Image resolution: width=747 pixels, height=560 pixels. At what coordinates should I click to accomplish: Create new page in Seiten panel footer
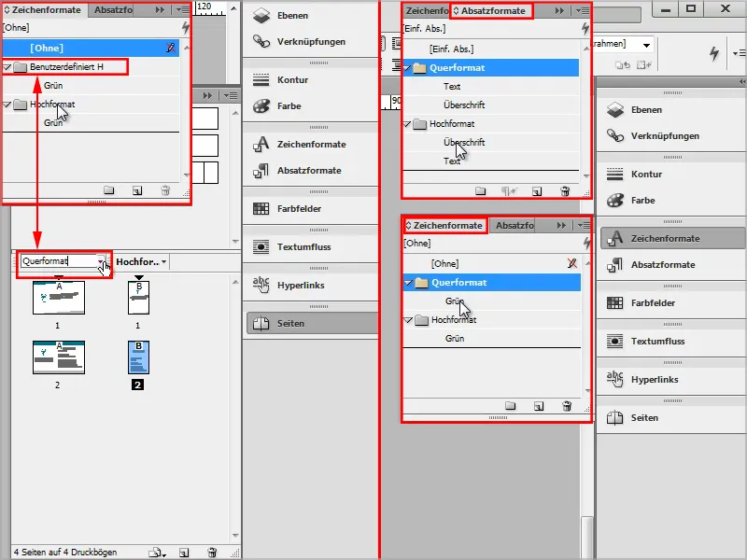[x=184, y=553]
